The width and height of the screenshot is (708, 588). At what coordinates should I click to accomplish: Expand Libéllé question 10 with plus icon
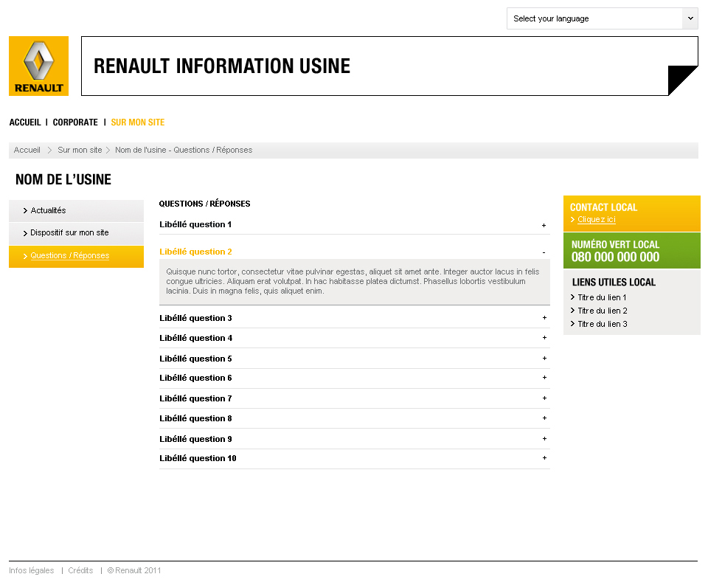coord(544,458)
